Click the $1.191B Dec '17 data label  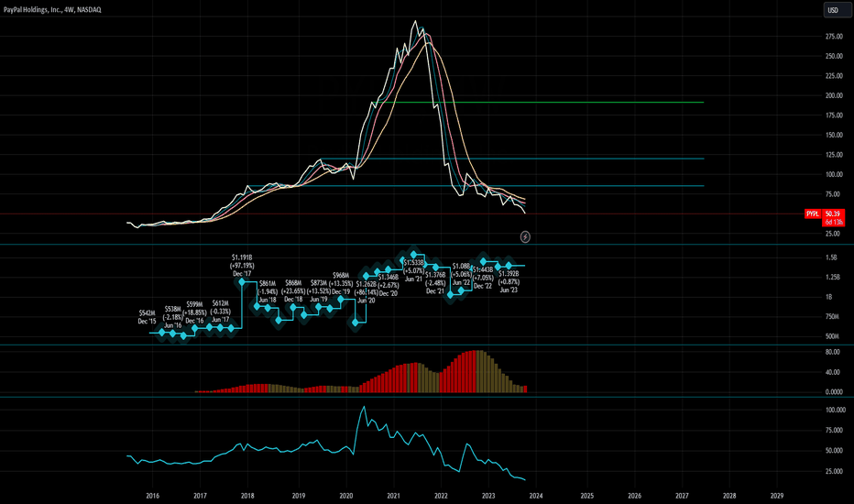click(242, 266)
